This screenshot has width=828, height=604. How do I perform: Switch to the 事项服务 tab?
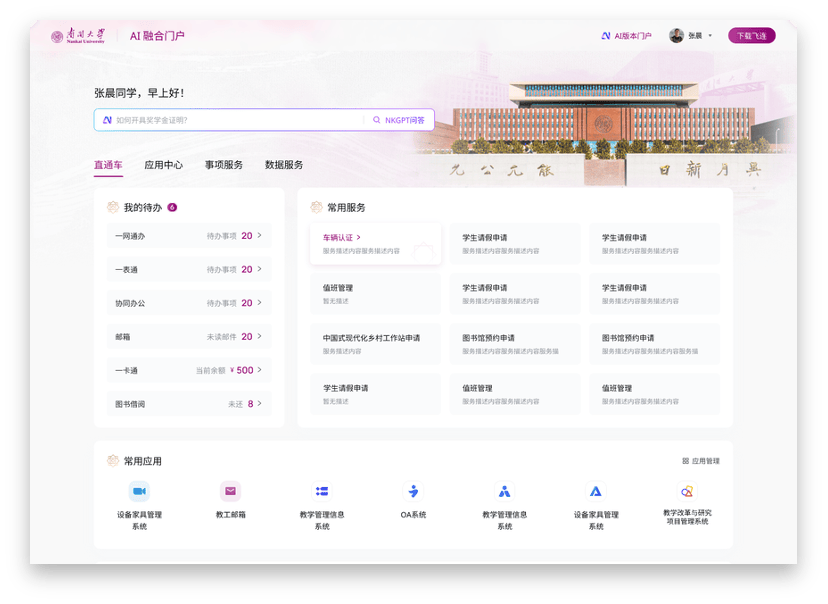tap(224, 165)
